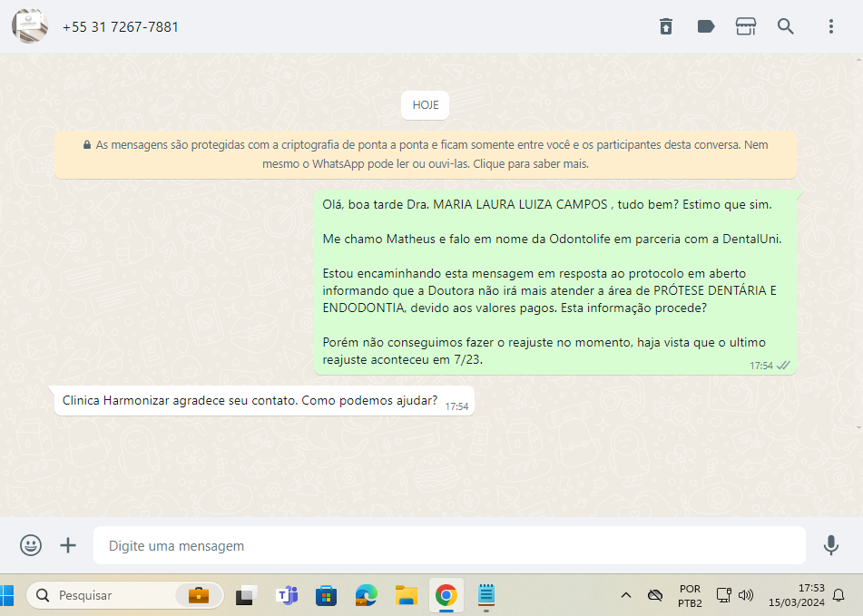Open the contact profile picture
This screenshot has width=863, height=616.
point(30,25)
